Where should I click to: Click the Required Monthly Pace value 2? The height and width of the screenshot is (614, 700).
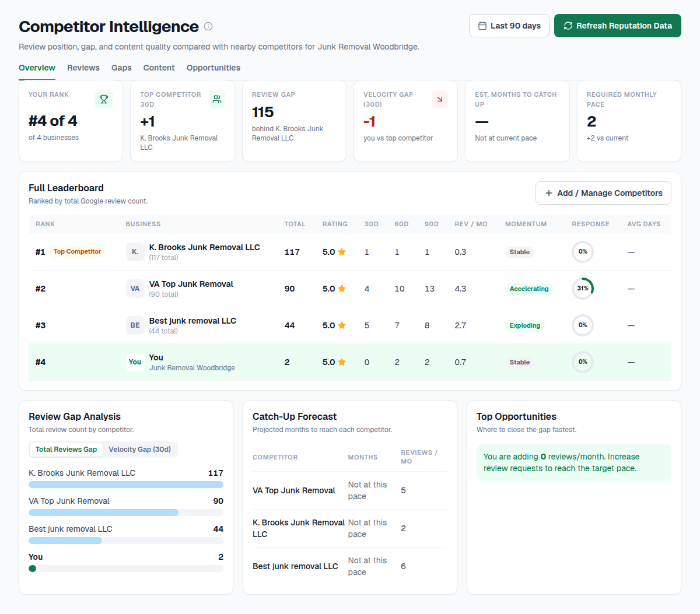coord(591,121)
